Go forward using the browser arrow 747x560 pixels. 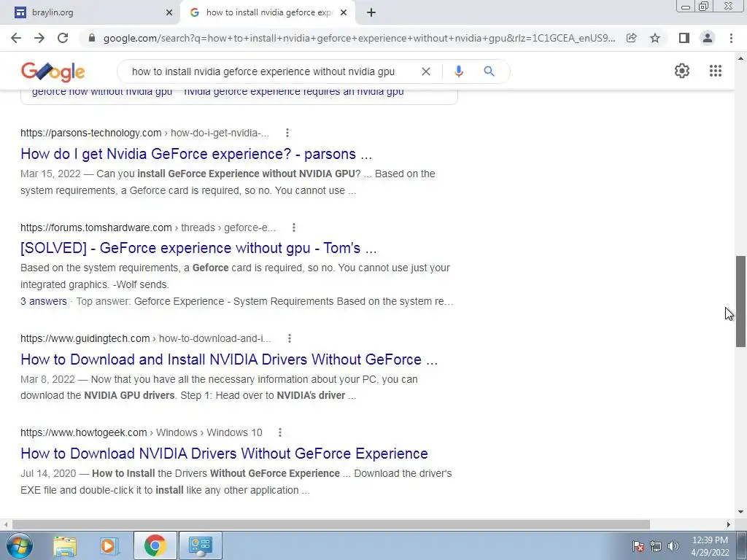point(39,38)
